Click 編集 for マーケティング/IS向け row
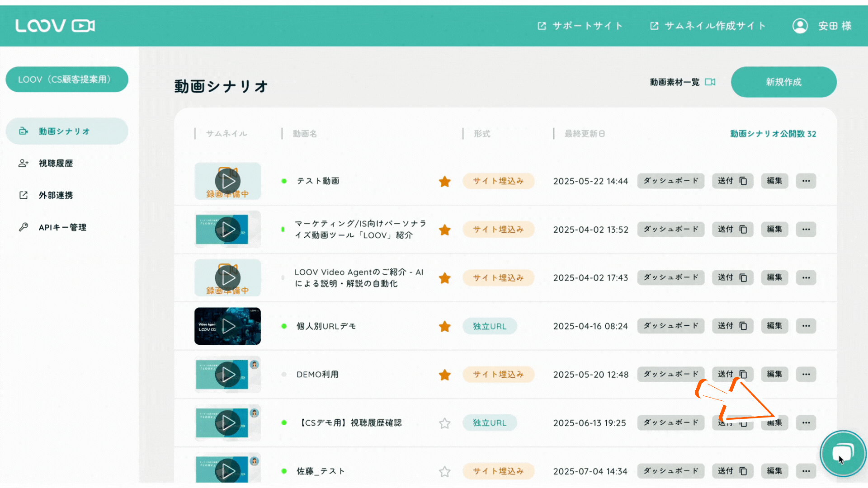Image resolution: width=868 pixels, height=488 pixels. click(x=774, y=229)
